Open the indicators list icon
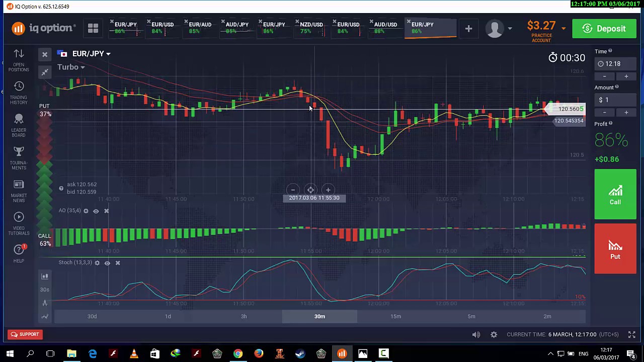This screenshot has height=362, width=644. 45,316
